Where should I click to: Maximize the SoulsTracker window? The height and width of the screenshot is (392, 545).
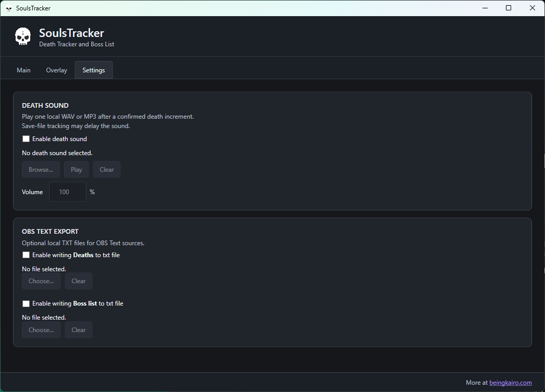(509, 8)
